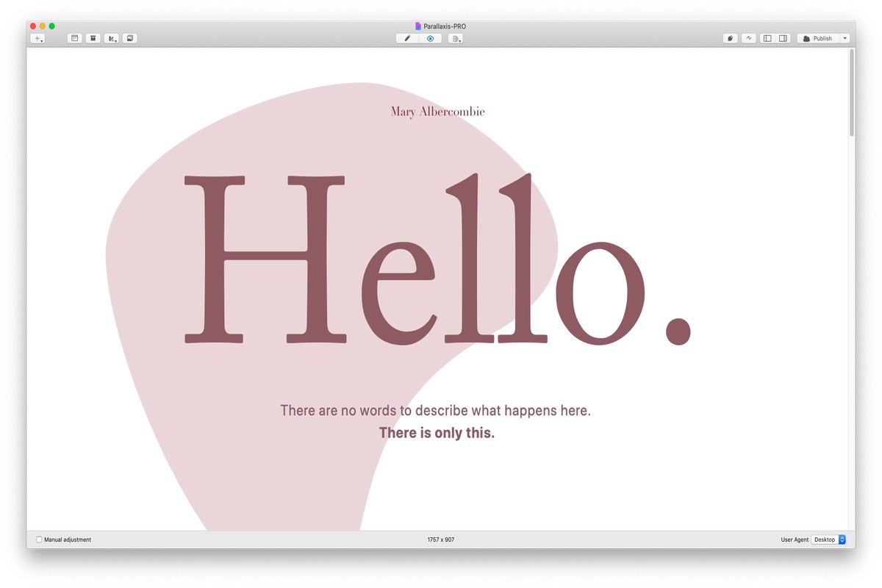
Task: Click the archive box toolbar icon
Action: 93,38
